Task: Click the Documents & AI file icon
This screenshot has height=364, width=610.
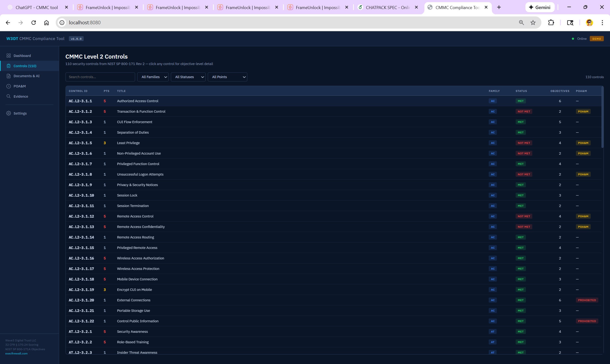Action: coord(9,76)
